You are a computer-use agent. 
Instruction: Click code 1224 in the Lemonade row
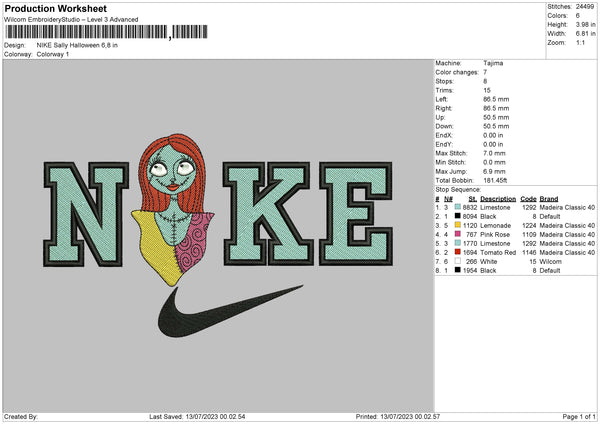(x=529, y=225)
